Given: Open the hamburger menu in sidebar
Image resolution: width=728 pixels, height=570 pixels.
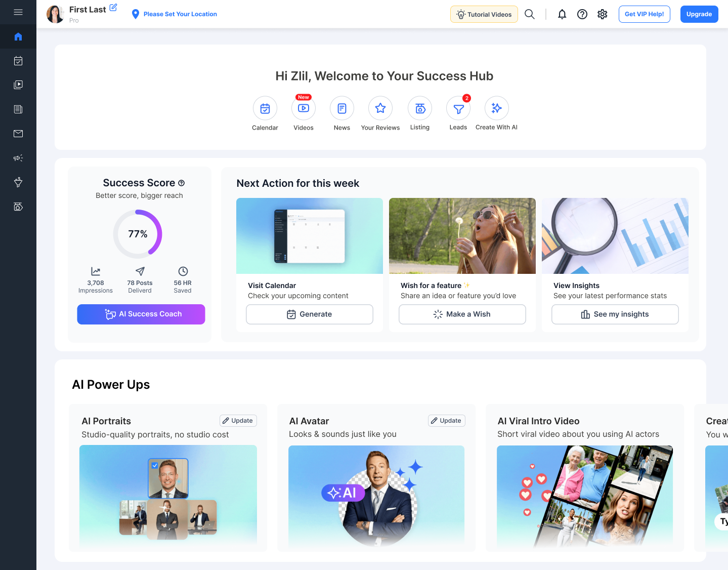Looking at the screenshot, I should (x=18, y=12).
